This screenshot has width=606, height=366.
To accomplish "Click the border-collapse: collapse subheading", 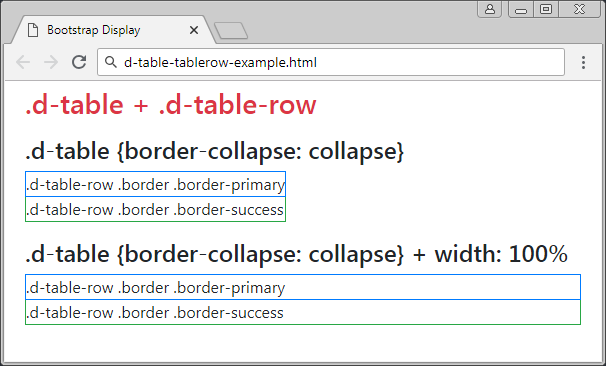I will (x=214, y=152).
